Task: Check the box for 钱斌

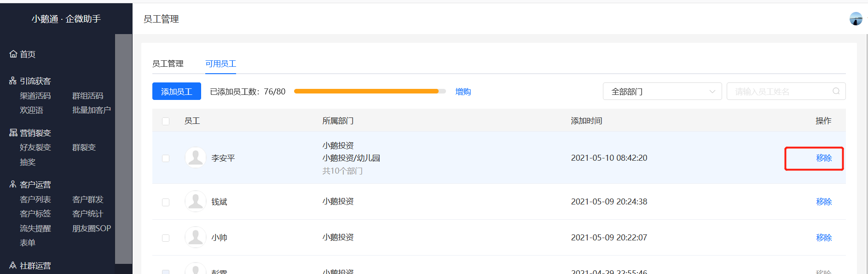Action: pos(166,202)
